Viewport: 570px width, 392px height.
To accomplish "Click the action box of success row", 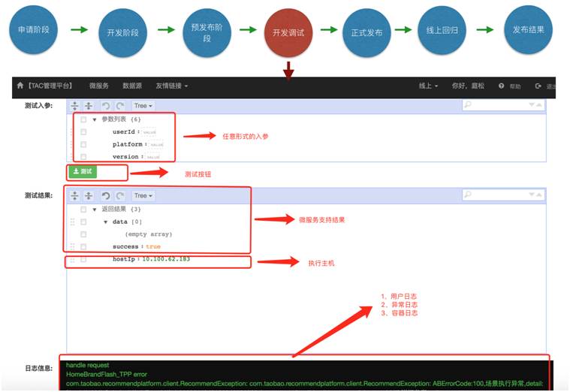I will (x=83, y=246).
